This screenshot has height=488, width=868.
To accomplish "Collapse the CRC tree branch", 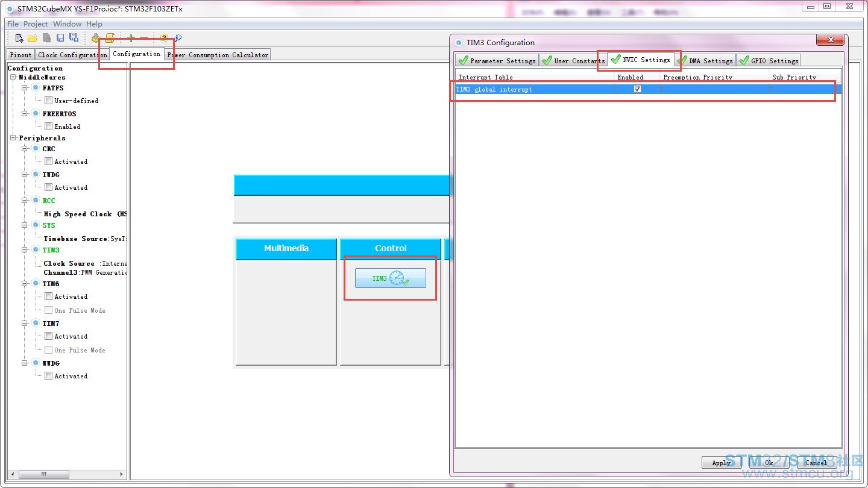I will (25, 149).
